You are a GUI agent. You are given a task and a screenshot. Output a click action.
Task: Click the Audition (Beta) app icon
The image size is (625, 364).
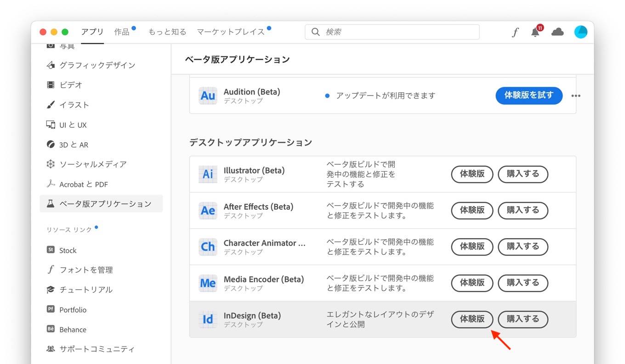click(x=208, y=95)
